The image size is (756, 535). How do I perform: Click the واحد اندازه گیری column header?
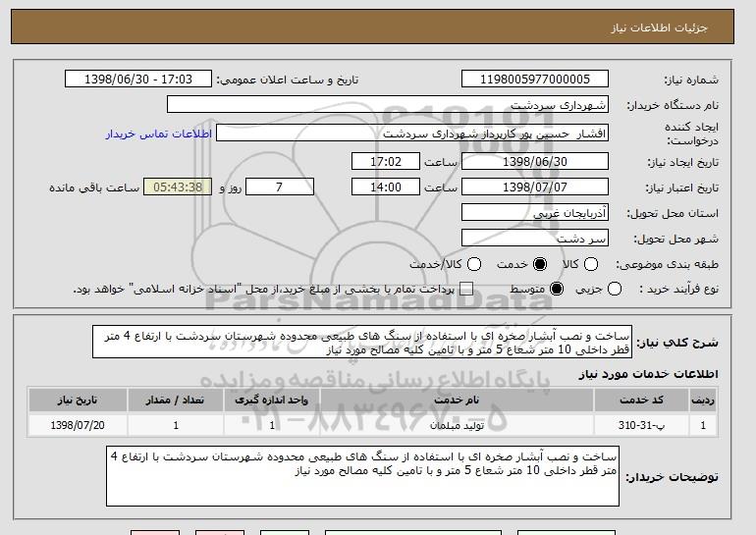pyautogui.click(x=271, y=401)
